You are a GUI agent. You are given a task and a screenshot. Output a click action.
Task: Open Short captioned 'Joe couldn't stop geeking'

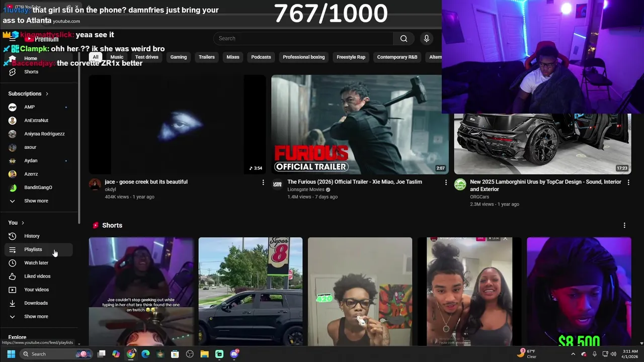pyautogui.click(x=141, y=292)
